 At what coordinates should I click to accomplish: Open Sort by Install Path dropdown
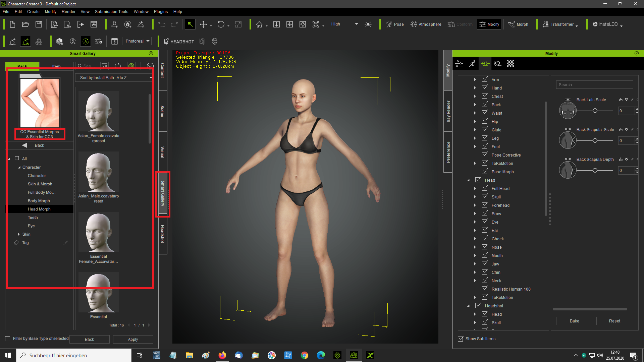[115, 78]
